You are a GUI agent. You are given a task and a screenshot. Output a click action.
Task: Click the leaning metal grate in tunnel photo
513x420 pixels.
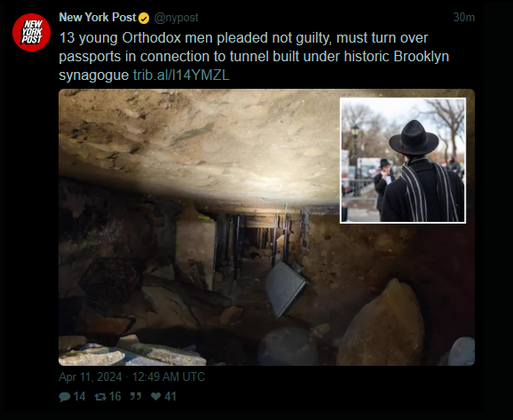tap(285, 288)
